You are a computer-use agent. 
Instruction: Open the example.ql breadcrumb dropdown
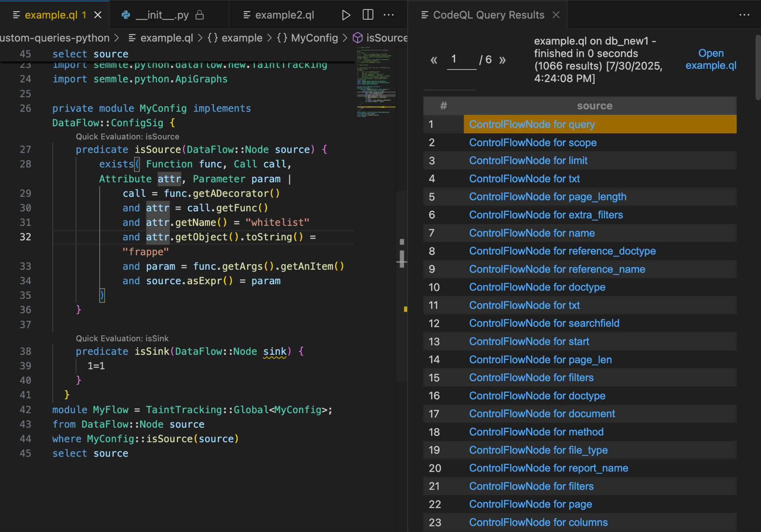pos(166,38)
